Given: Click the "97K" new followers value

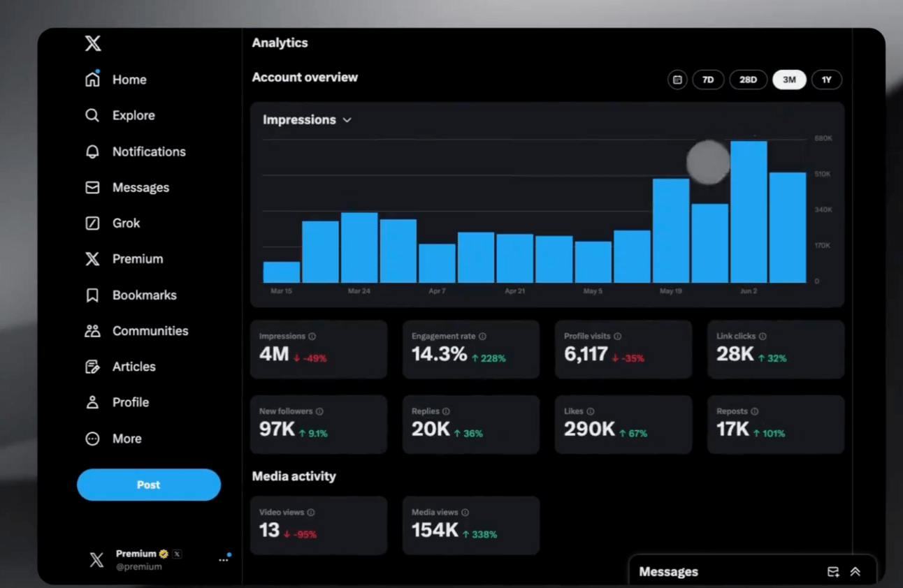Looking at the screenshot, I should pos(277,429).
